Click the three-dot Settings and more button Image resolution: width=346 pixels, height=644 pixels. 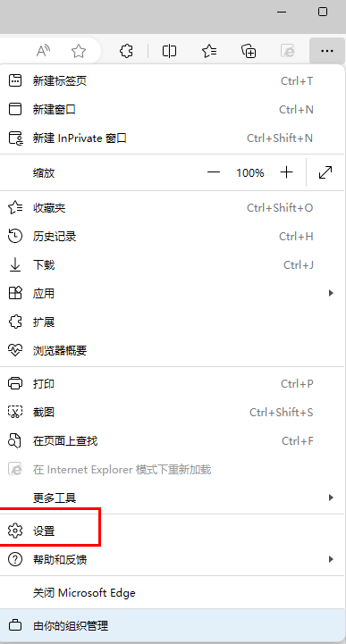click(x=327, y=51)
